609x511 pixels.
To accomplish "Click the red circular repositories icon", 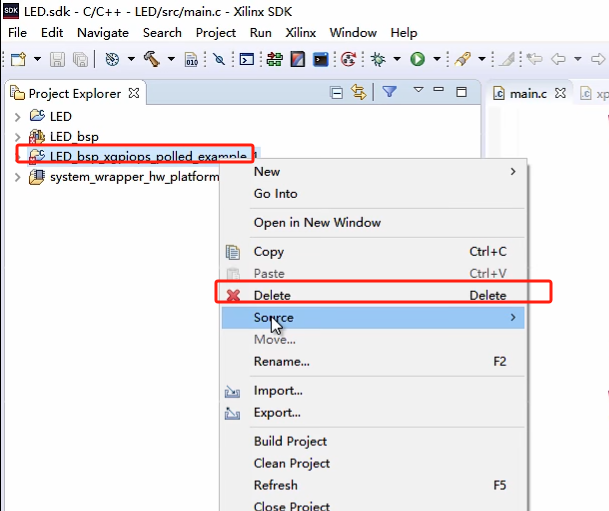I will (348, 59).
